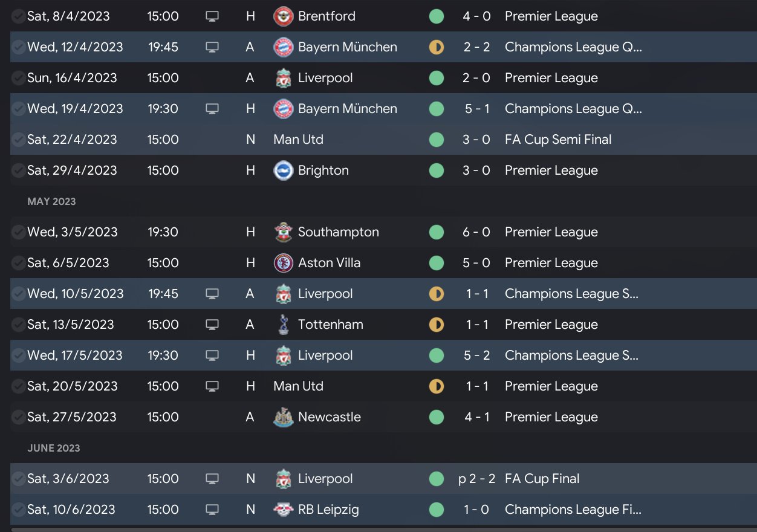Toggle the tick beside Sat, 8/4/2023 fixture

pos(19,16)
